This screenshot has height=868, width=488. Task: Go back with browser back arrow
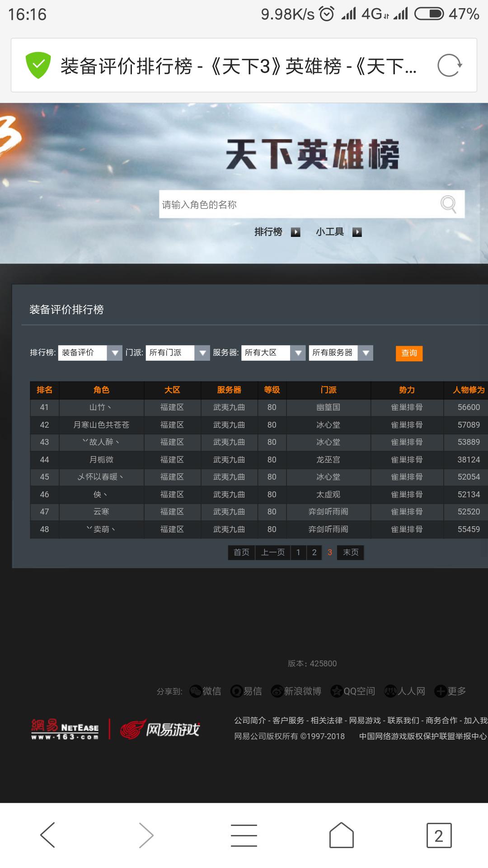48,835
